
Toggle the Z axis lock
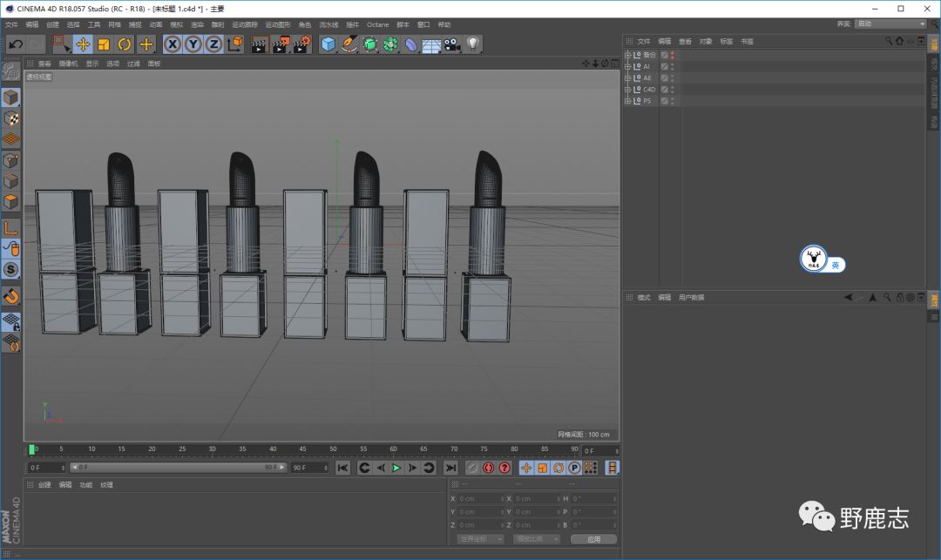214,44
